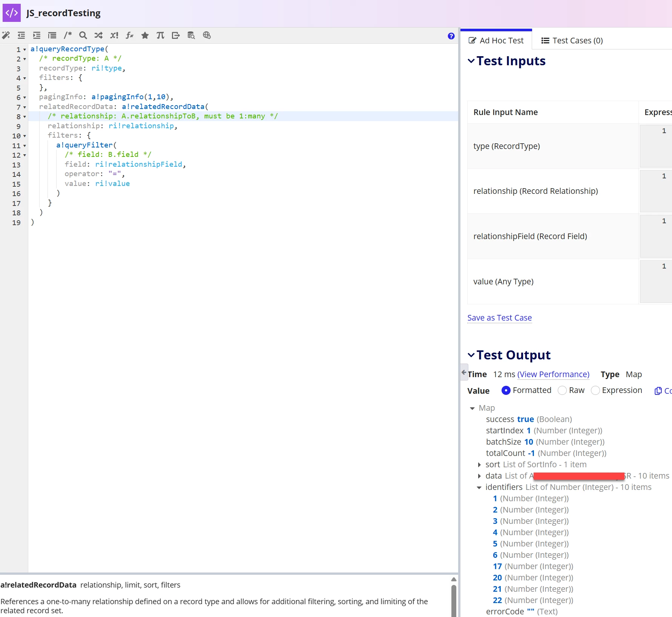672x617 pixels.
Task: Select the Formatted value option
Action: click(x=506, y=390)
